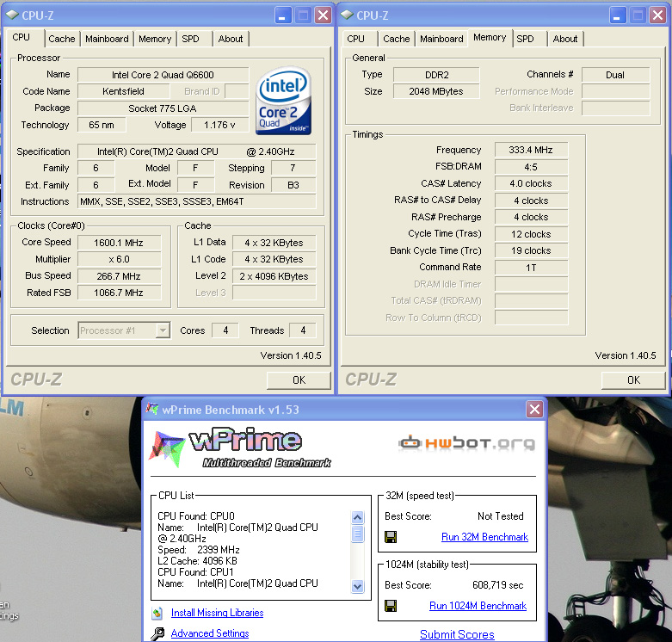Open Install Missing Libraries link
Screen dimensions: 672x642
(218, 613)
